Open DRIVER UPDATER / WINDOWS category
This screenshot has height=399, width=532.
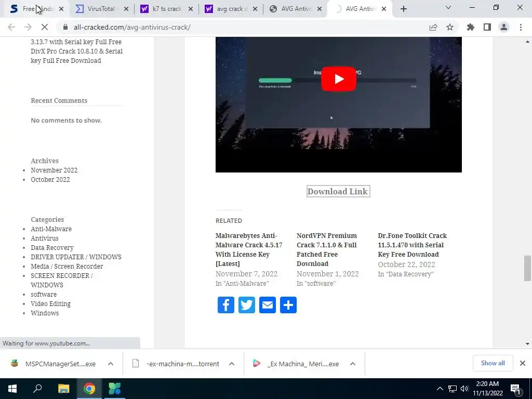(76, 257)
